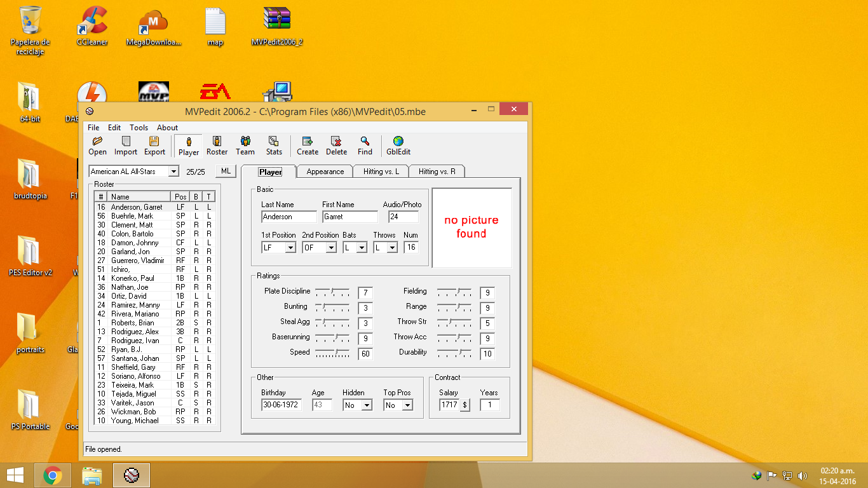Open the File menu

click(93, 128)
